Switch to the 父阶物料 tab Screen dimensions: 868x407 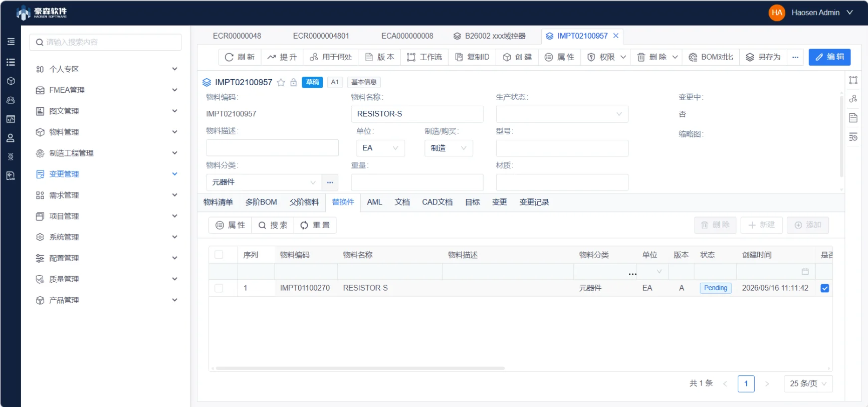point(304,202)
